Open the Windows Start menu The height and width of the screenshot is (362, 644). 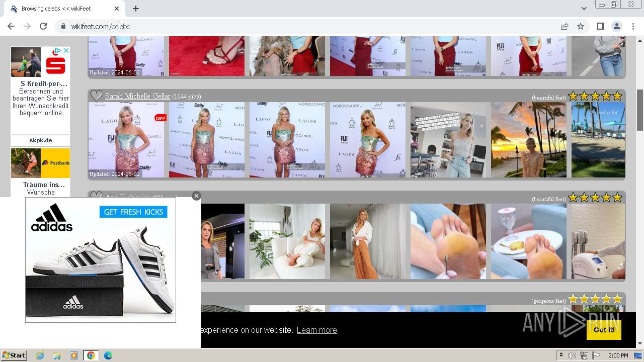(14, 355)
